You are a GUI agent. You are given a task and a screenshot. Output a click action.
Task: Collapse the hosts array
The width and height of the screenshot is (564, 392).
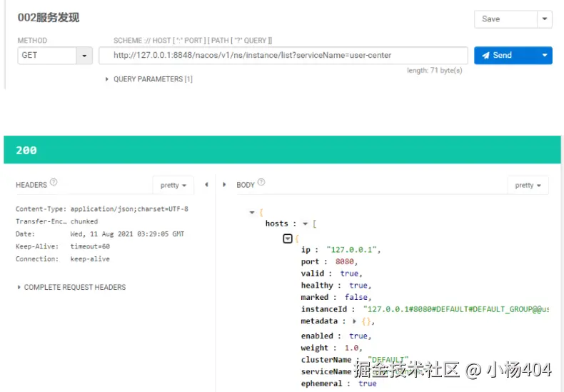(305, 223)
